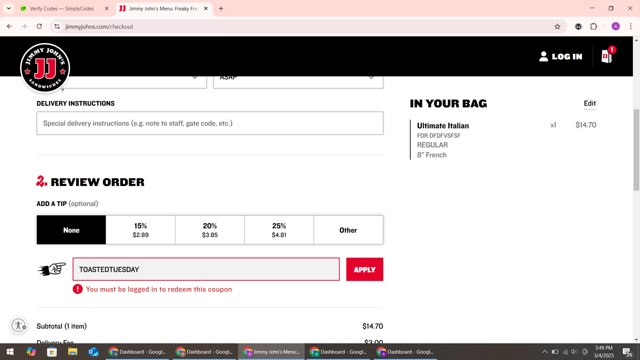Click the REVIEW ORDER heading
This screenshot has height=360, width=640.
pos(97,182)
